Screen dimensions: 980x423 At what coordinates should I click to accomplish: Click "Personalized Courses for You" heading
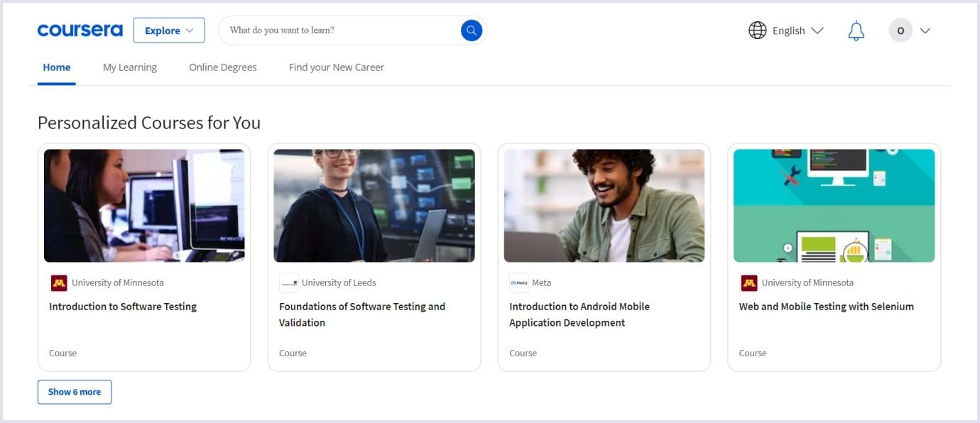[x=149, y=123]
